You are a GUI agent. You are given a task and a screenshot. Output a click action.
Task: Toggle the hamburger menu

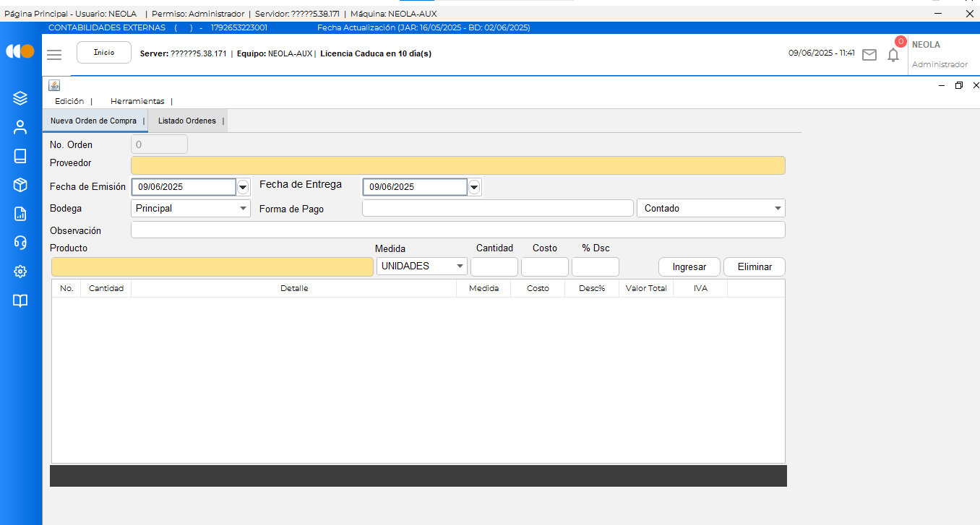54,54
